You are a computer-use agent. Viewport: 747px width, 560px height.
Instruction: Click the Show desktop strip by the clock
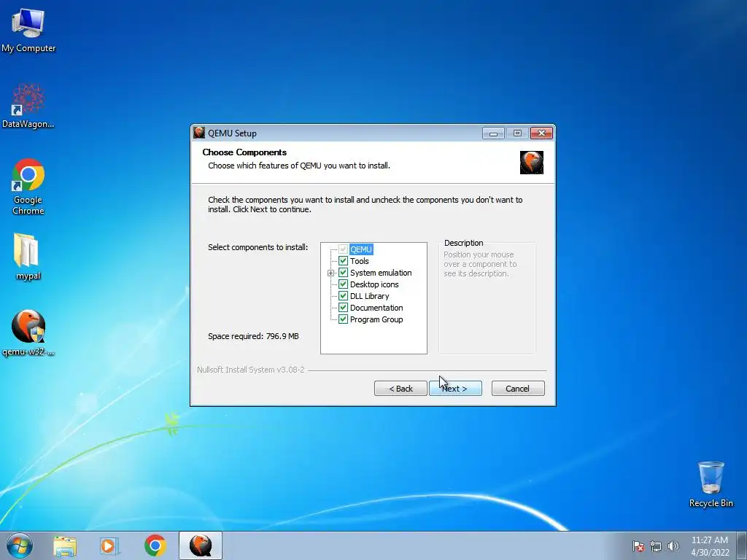(x=741, y=545)
